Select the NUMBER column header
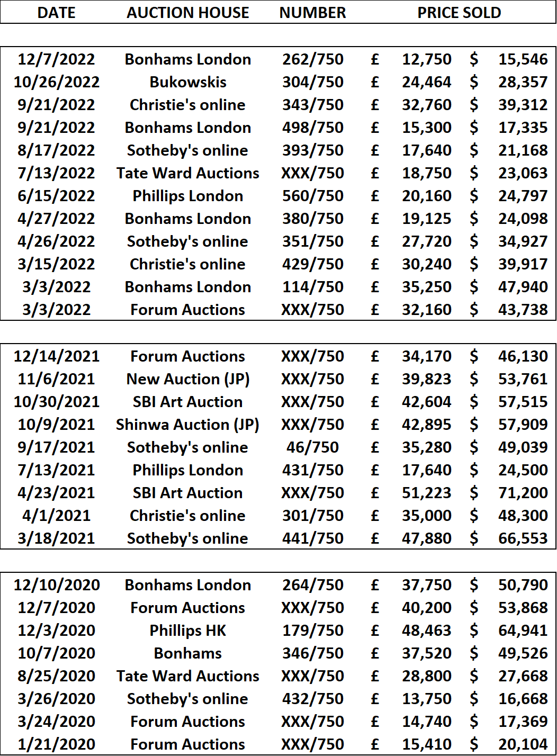Screen dimensions: 557x756 pyautogui.click(x=312, y=13)
